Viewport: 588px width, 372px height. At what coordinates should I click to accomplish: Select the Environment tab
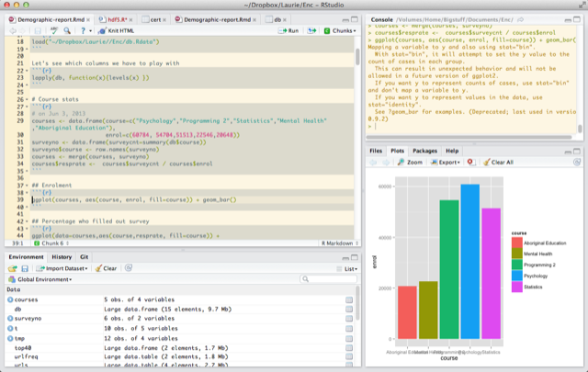coord(26,257)
